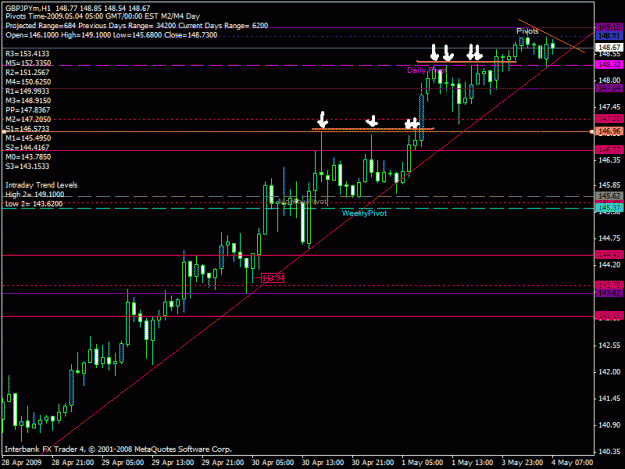This screenshot has width=625, height=469.
Task: Click the M2=147.2050 label
Action: coord(28,119)
